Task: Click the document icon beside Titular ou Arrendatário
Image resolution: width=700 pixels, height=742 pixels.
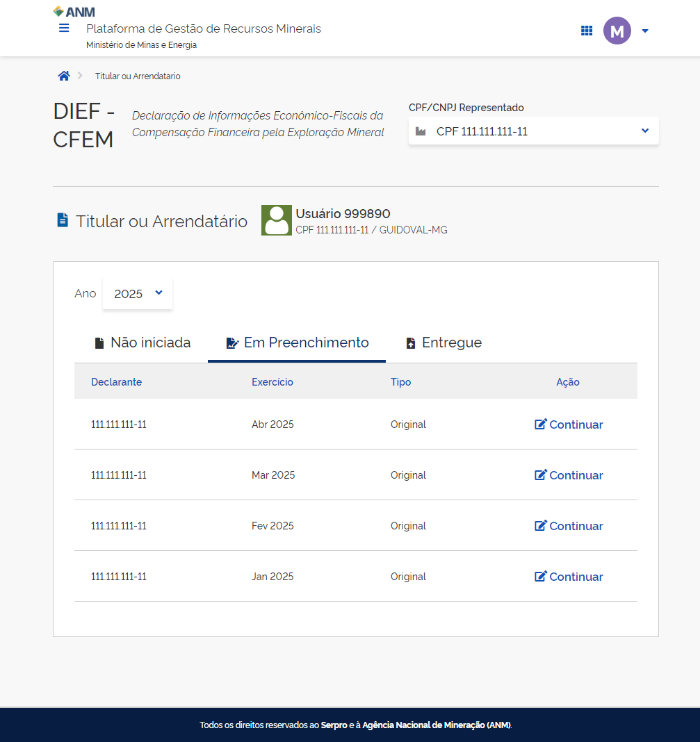Action: [x=63, y=221]
